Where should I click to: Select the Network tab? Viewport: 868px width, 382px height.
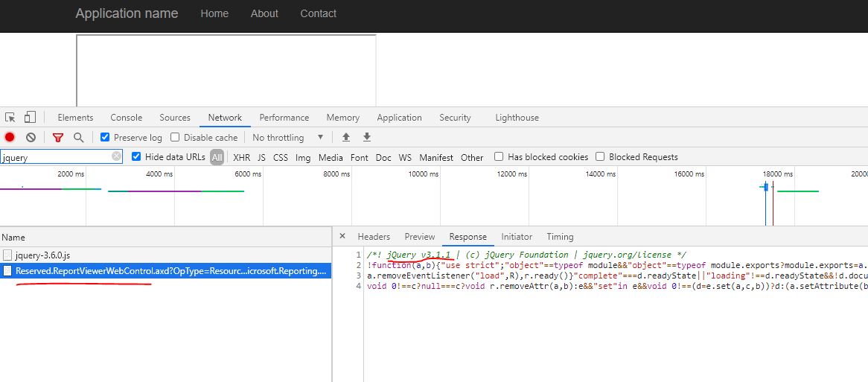(225, 118)
